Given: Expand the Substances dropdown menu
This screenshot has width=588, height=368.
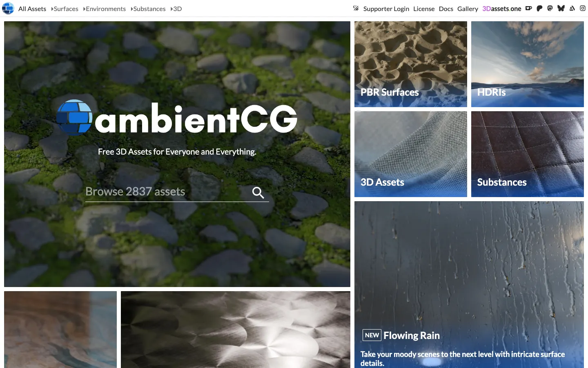Looking at the screenshot, I should tap(148, 9).
